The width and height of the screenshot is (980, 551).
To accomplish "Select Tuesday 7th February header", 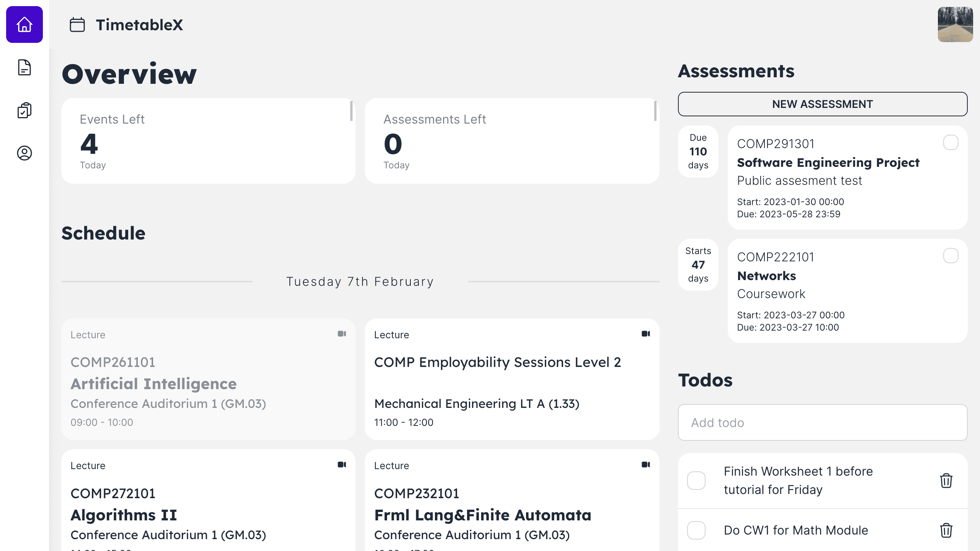I will click(x=360, y=281).
